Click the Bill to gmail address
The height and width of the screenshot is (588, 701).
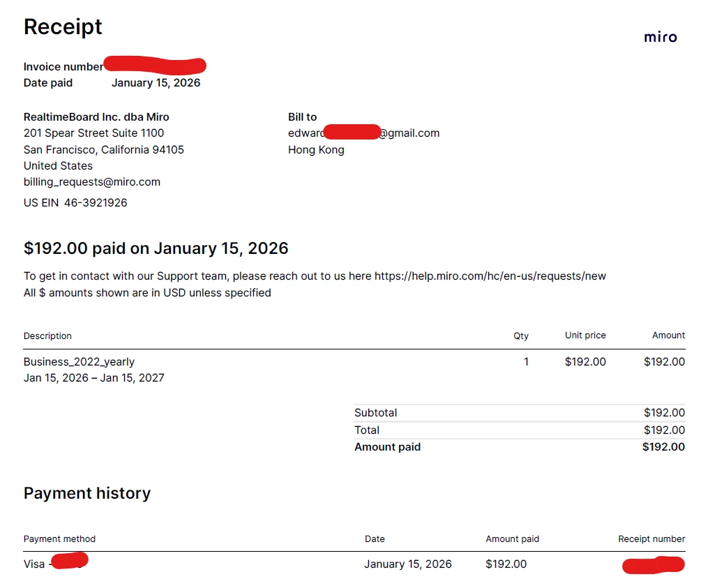(363, 133)
